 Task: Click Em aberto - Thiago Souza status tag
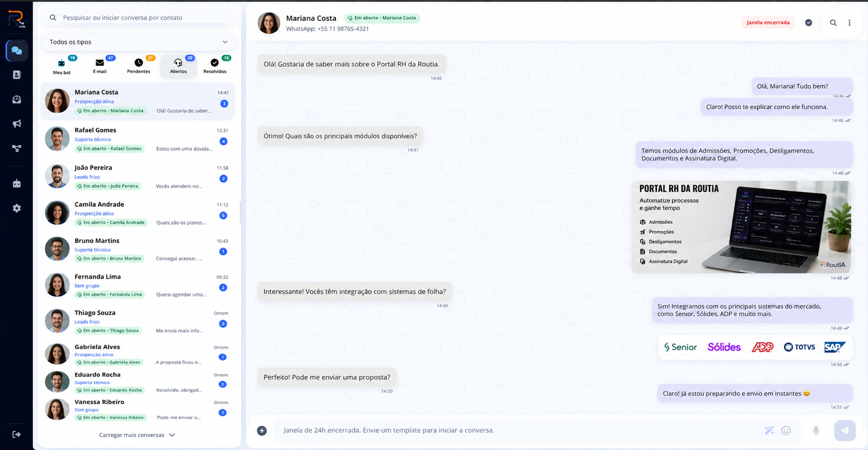pyautogui.click(x=108, y=331)
